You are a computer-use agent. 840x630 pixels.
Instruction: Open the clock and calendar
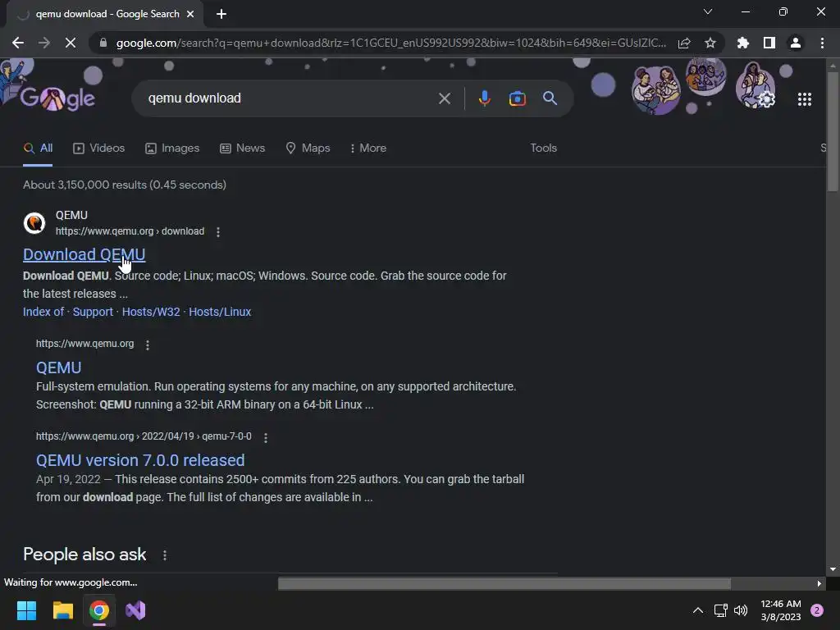(x=781, y=610)
